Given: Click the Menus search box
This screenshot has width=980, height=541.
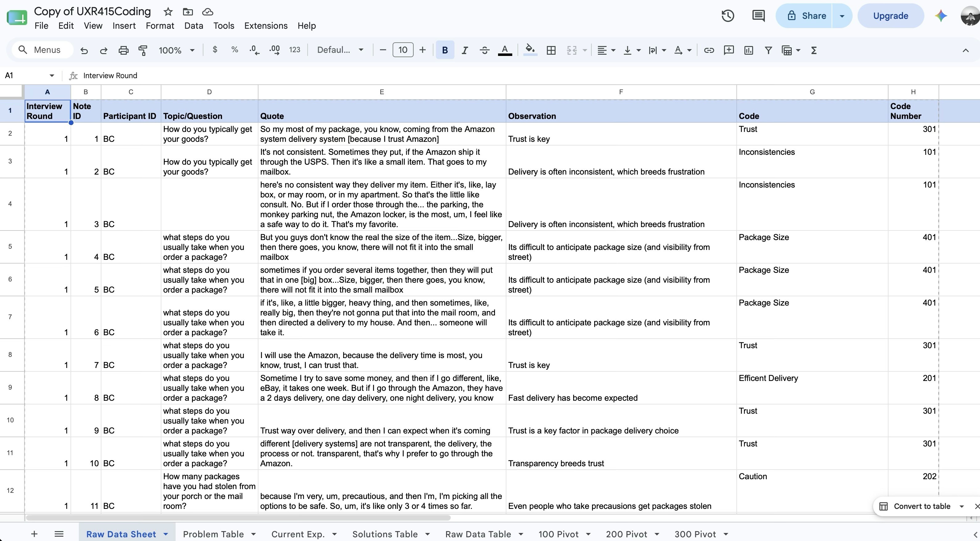Looking at the screenshot, I should coord(42,50).
